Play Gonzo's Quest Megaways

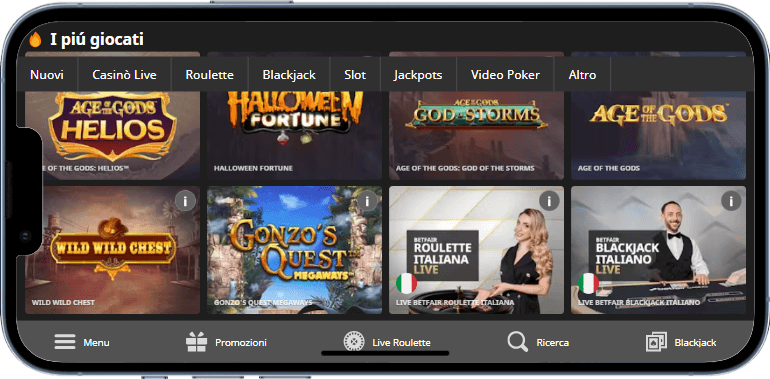295,250
